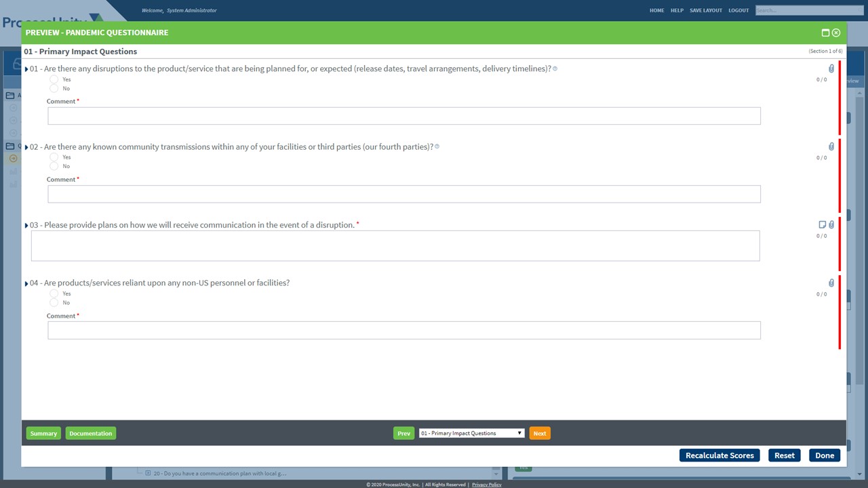Screen dimensions: 868x488
Task: Open help tooltip icon beside question 02
Action: tap(437, 146)
